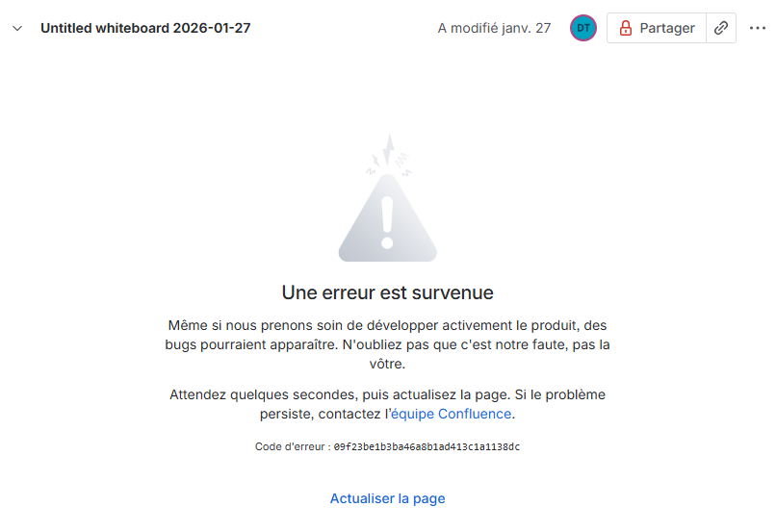776x532 pixels.
Task: Click the Même si nous prenons soin paragraph
Action: 387,344
